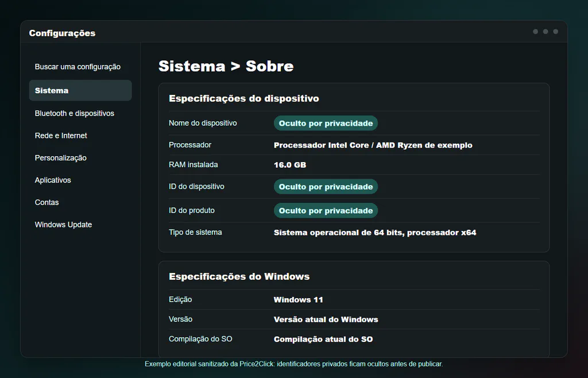Image resolution: width=588 pixels, height=378 pixels.
Task: Click the Price2Click editorial caption below window
Action: click(x=294, y=364)
